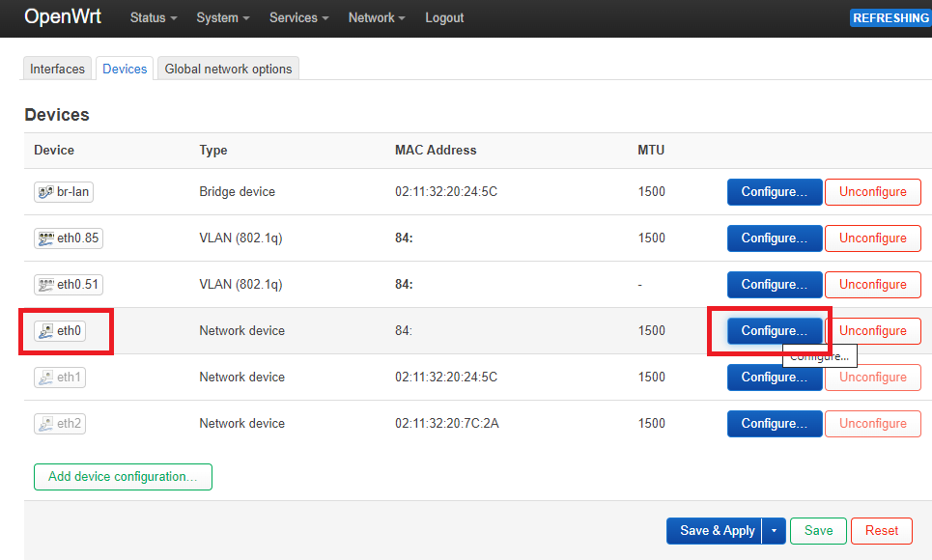The height and width of the screenshot is (560, 932).
Task: Open the Save & Apply dropdown arrow
Action: click(x=774, y=531)
